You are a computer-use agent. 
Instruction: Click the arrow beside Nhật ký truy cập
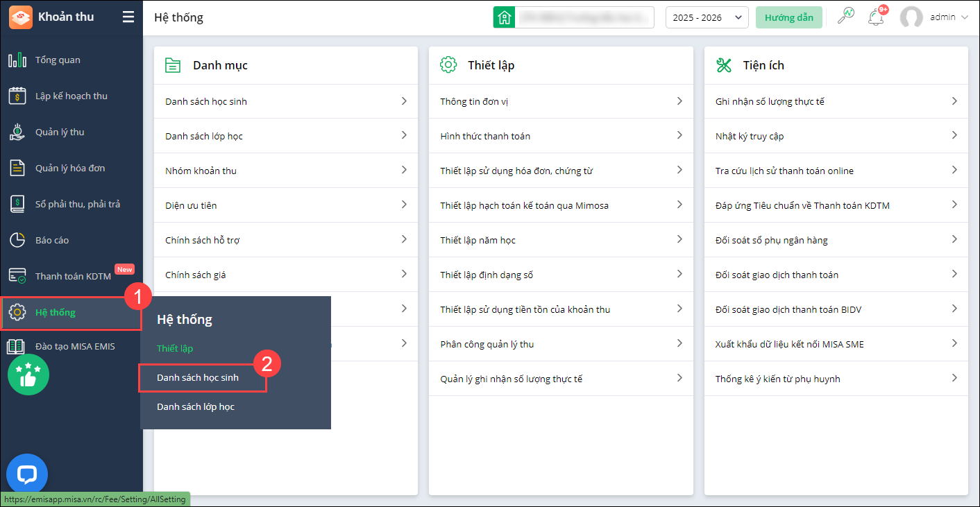[954, 136]
